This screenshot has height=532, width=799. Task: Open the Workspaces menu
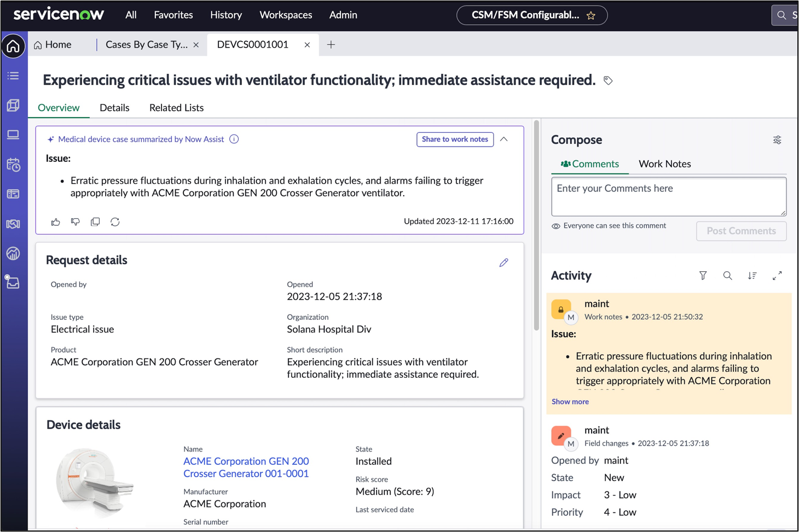tap(286, 15)
